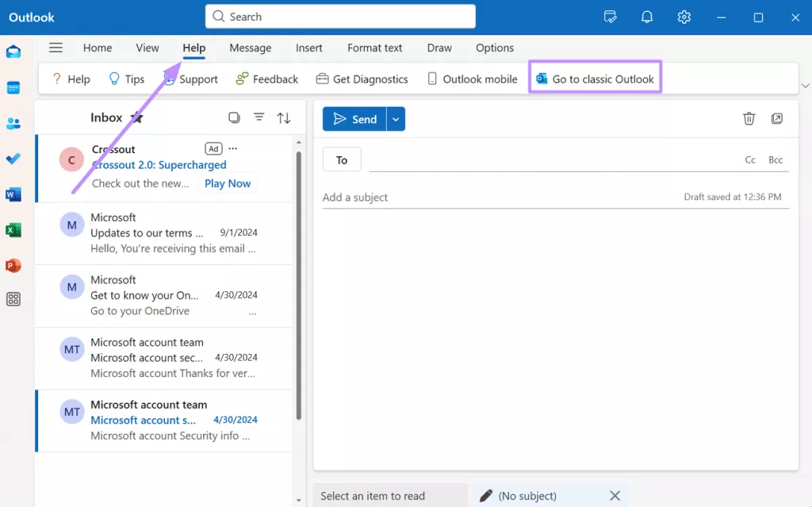
Task: Expand the Send options dropdown arrow
Action: [396, 119]
